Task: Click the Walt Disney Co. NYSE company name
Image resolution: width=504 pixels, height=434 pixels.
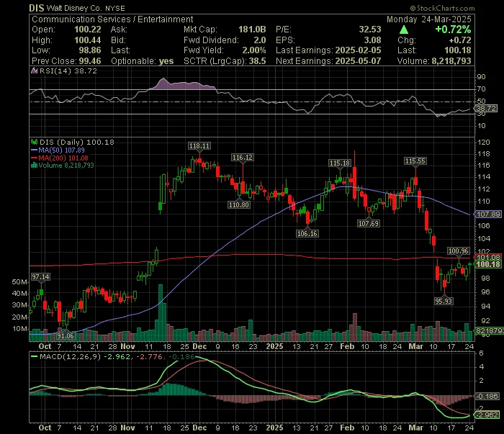Action: (86, 9)
